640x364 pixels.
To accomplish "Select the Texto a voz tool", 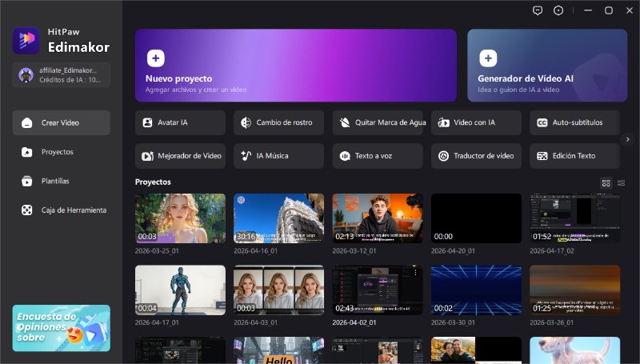I will point(377,155).
